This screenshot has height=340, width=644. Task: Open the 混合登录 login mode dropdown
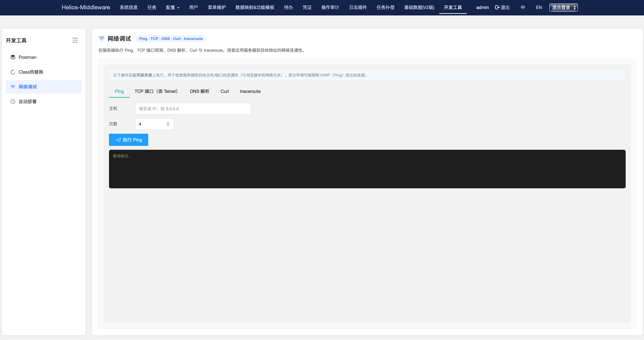563,8
